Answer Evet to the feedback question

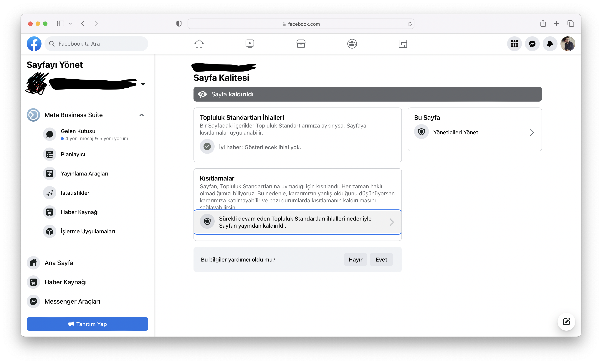381,259
